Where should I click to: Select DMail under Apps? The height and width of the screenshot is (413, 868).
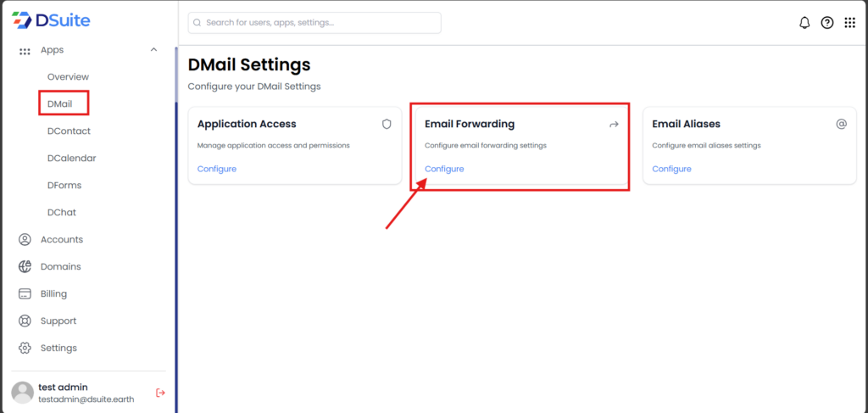click(x=60, y=103)
